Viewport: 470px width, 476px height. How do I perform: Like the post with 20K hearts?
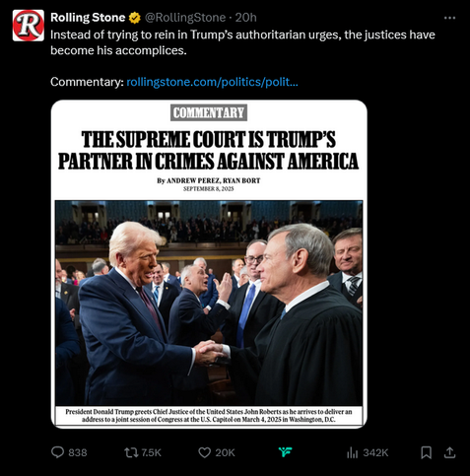click(204, 452)
